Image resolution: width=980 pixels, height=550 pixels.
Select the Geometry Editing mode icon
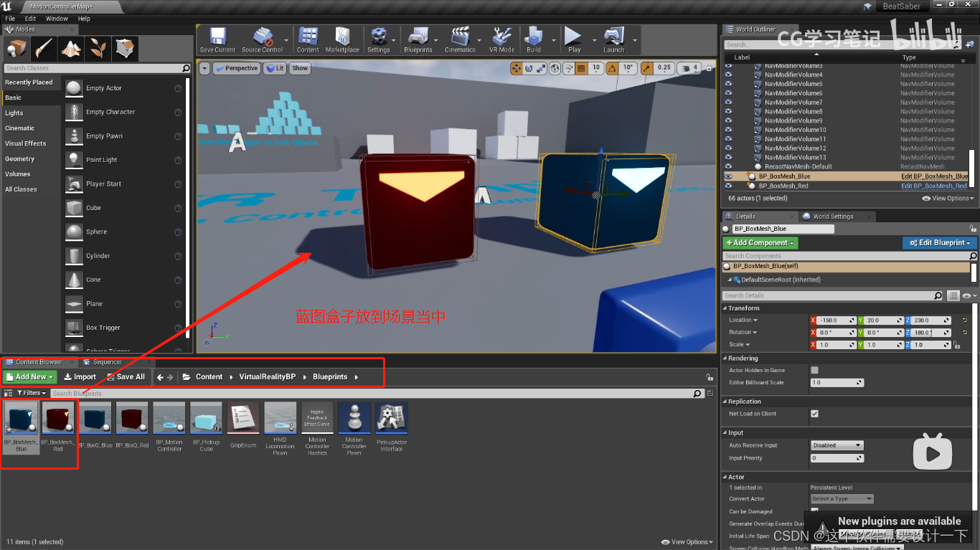(x=125, y=49)
